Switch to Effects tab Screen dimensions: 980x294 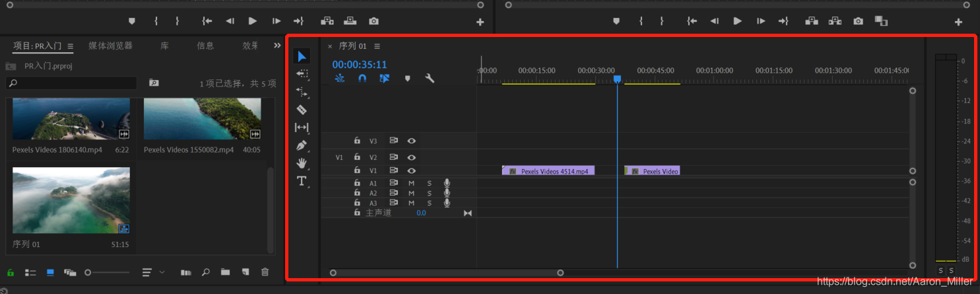[x=250, y=46]
